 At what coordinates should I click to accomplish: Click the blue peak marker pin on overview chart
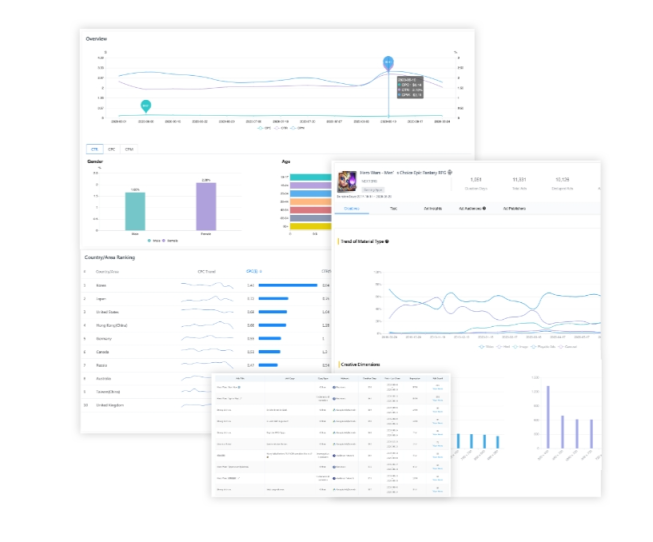tap(388, 63)
